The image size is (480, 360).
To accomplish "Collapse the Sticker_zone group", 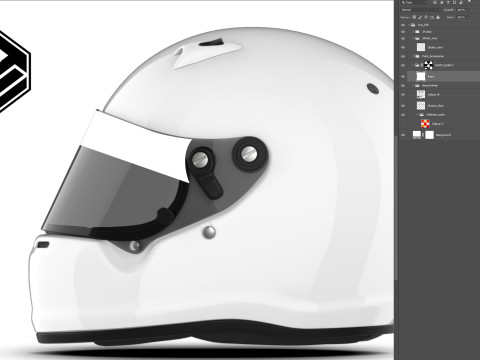I will [413, 38].
